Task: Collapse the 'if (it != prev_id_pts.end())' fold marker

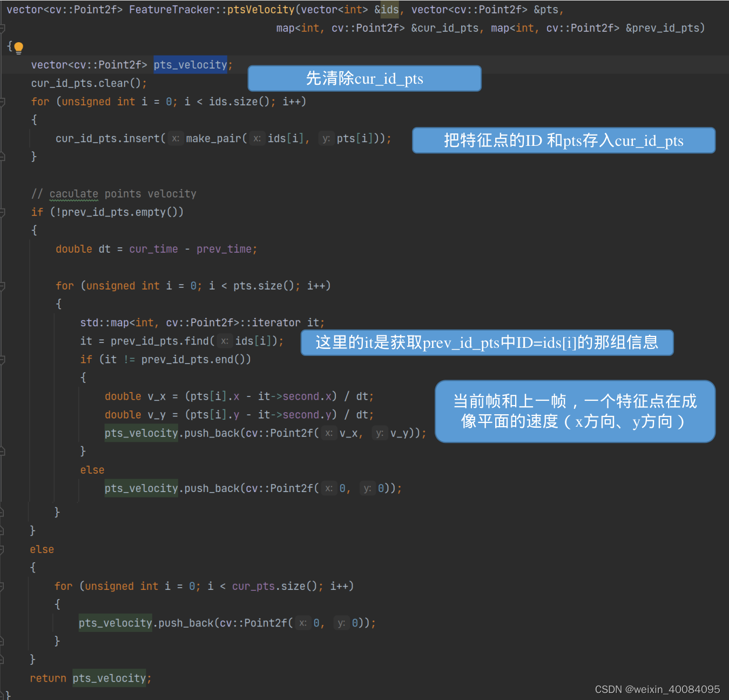Action: 2,360
